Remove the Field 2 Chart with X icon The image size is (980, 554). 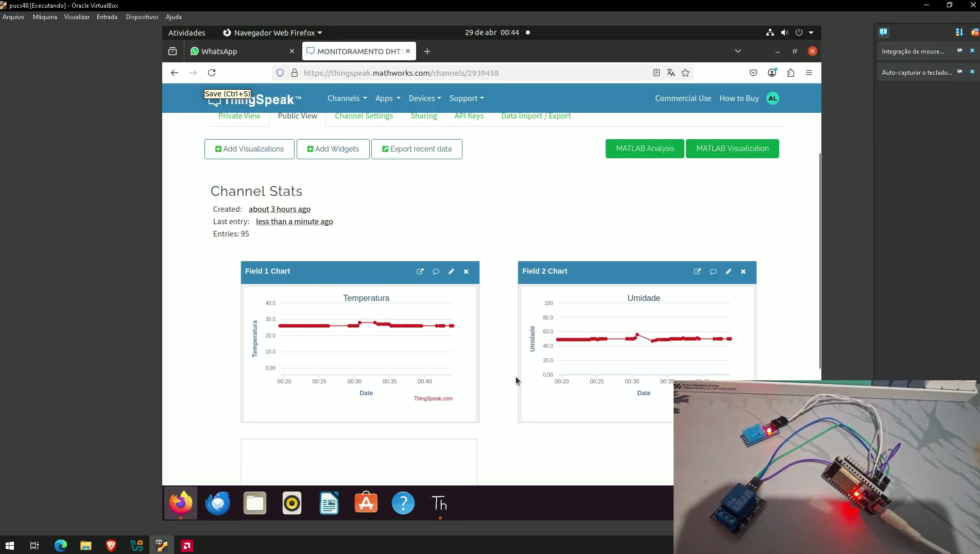point(743,272)
